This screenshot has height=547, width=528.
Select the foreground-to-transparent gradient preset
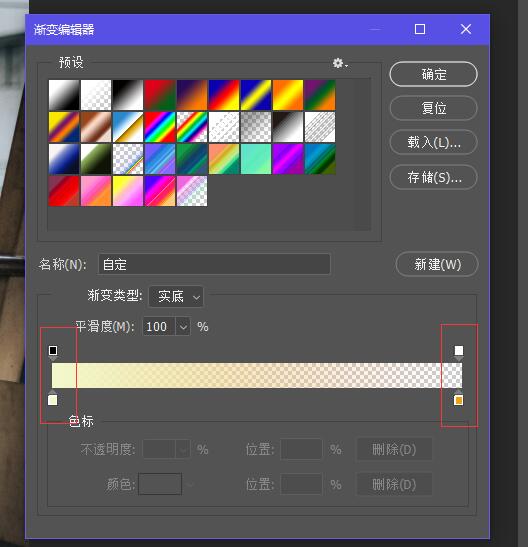(x=96, y=95)
